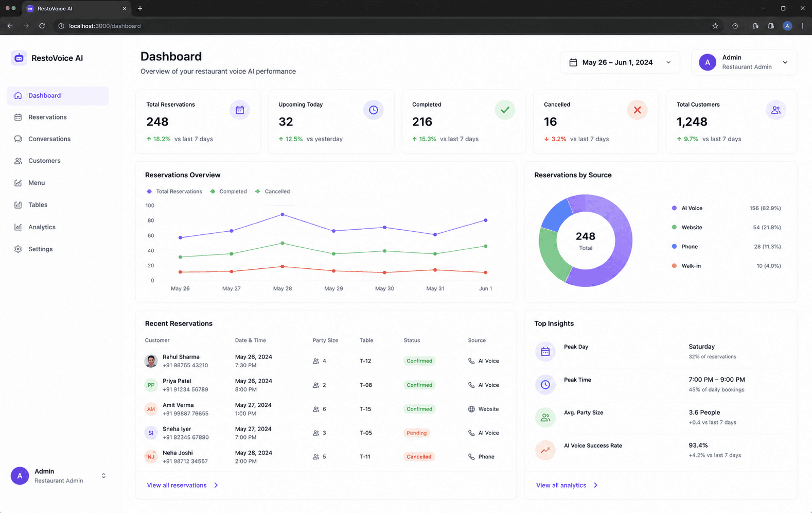Click the green checkmark icon on Completed card
The width and height of the screenshot is (812, 513).
tap(505, 110)
